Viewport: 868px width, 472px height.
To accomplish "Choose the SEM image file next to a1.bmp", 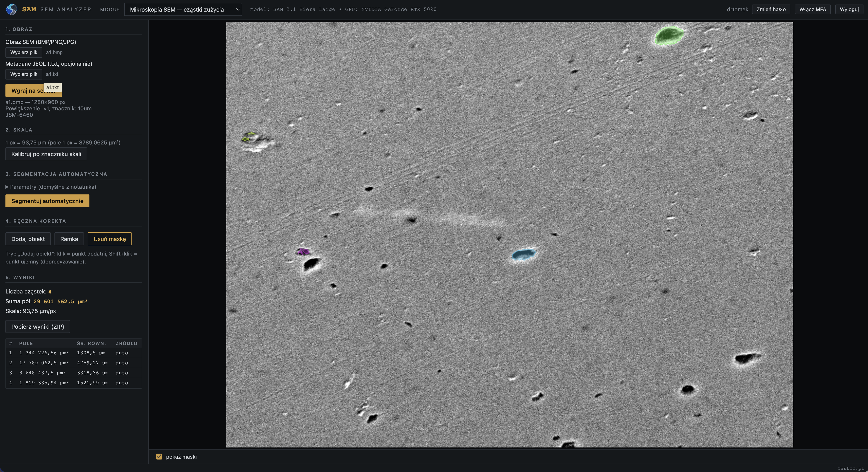I will tap(24, 52).
